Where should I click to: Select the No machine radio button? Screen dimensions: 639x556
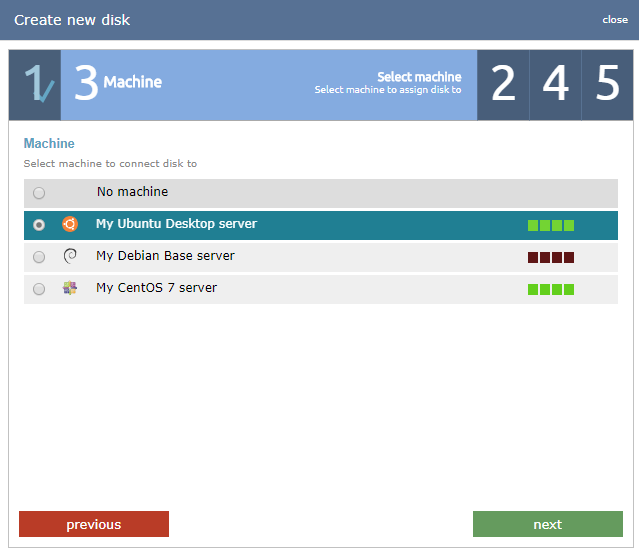click(39, 193)
